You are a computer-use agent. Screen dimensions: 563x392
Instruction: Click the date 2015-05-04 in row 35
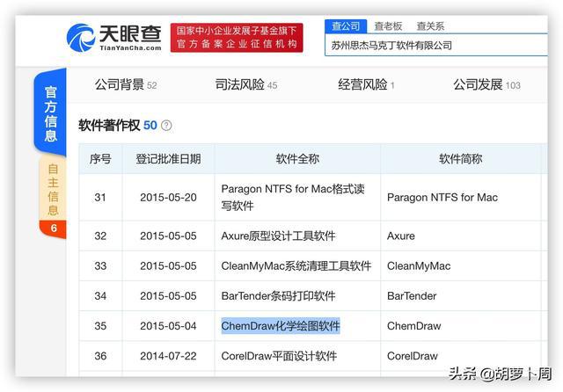pos(168,326)
